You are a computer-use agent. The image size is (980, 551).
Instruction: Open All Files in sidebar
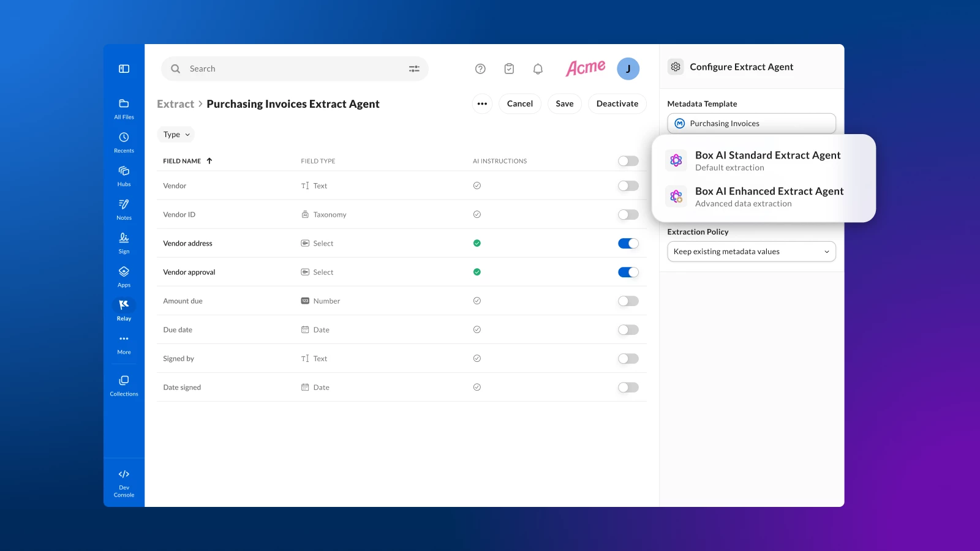pyautogui.click(x=124, y=108)
